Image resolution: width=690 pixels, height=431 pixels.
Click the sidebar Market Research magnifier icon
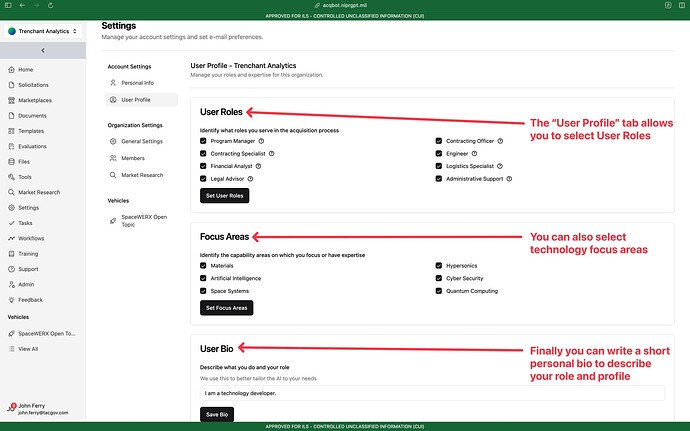pyautogui.click(x=11, y=192)
